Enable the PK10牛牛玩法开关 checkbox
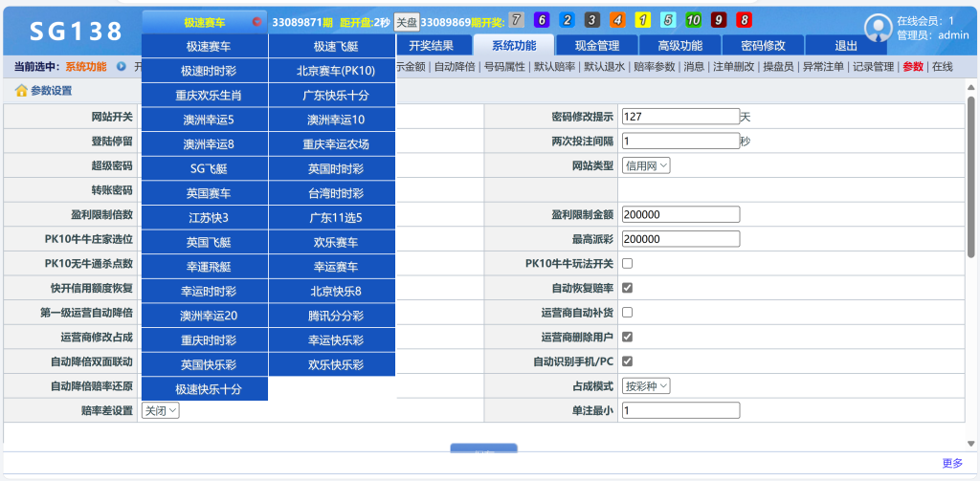The height and width of the screenshot is (481, 980). pyautogui.click(x=628, y=263)
